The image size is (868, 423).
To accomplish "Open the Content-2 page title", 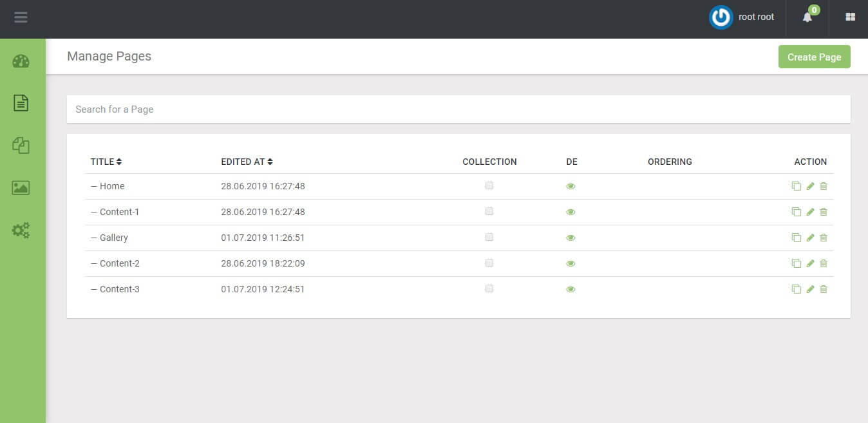I will coord(119,263).
